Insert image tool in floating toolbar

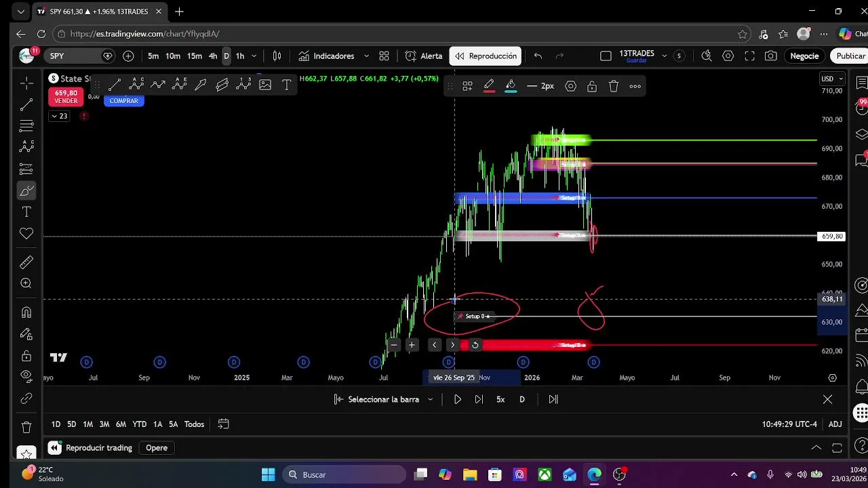[x=265, y=85]
